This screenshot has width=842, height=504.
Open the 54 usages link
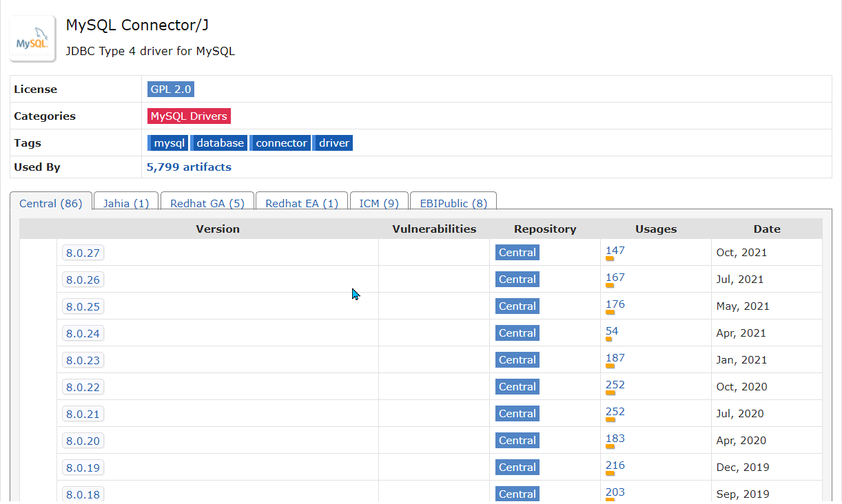(x=612, y=331)
